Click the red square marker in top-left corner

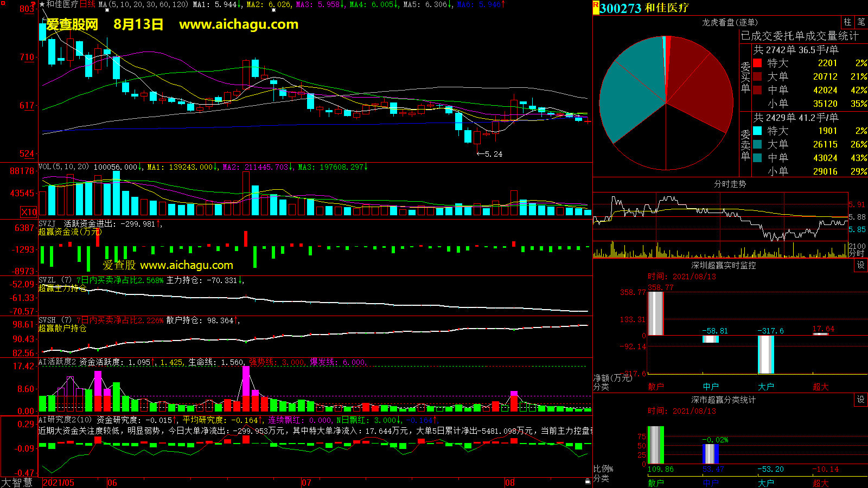(x=2, y=2)
